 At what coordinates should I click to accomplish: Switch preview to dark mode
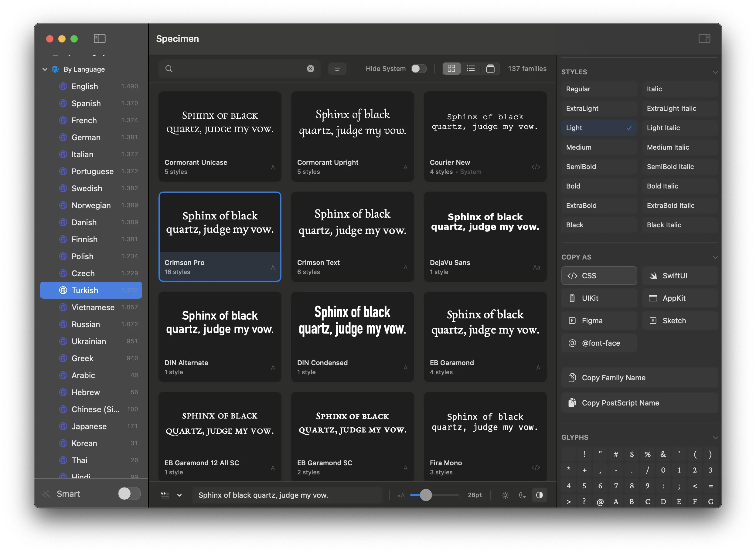coord(522,495)
